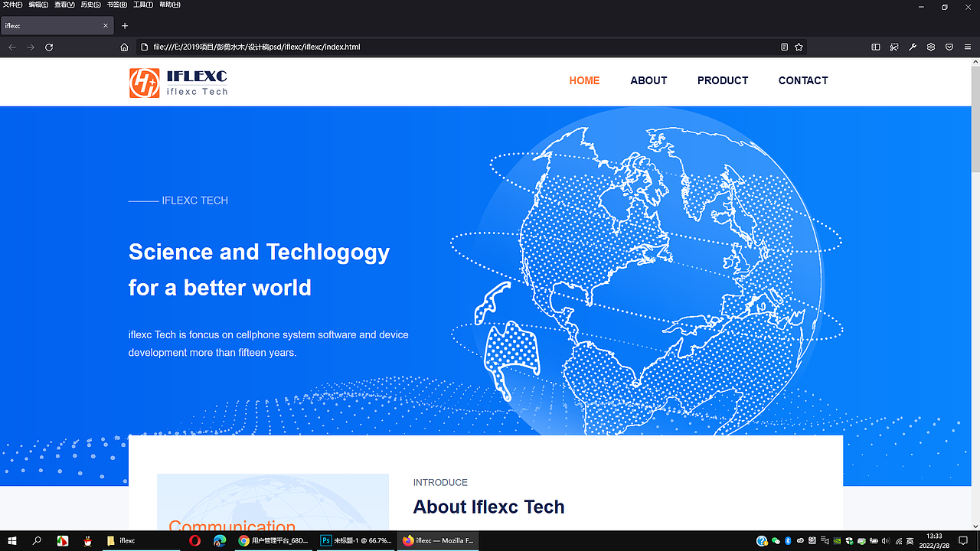Launch Microsoft Edge from the taskbar

click(220, 540)
